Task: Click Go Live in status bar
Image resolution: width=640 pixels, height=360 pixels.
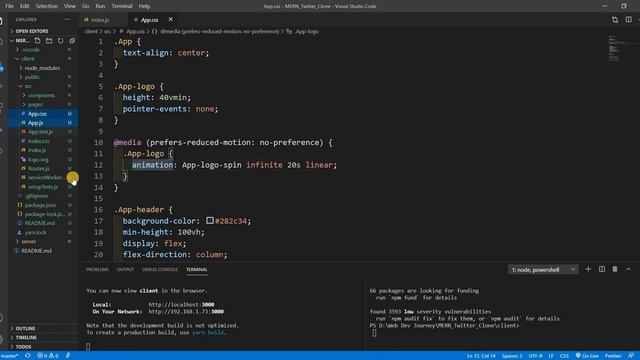Action: (x=587, y=356)
